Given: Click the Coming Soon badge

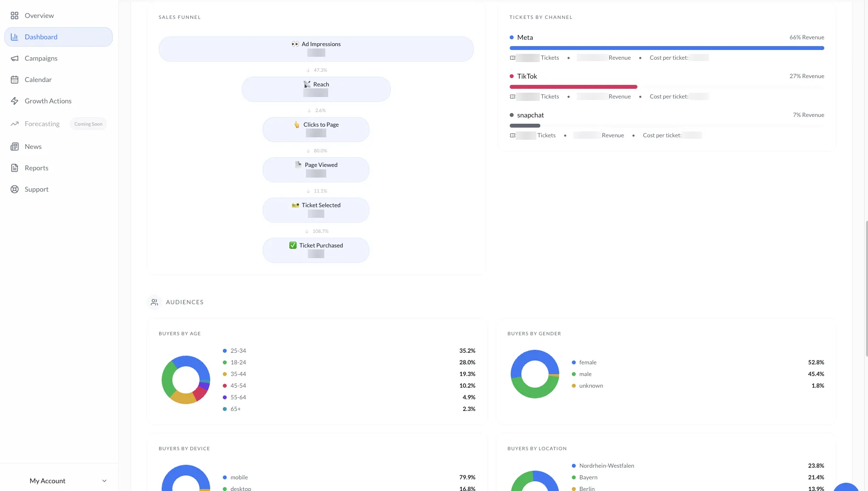Looking at the screenshot, I should pos(88,124).
